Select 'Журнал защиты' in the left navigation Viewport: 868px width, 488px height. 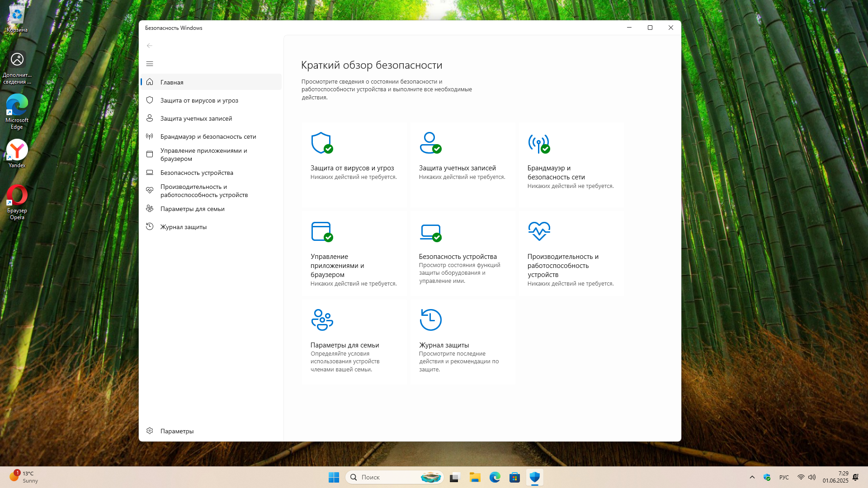coord(183,227)
